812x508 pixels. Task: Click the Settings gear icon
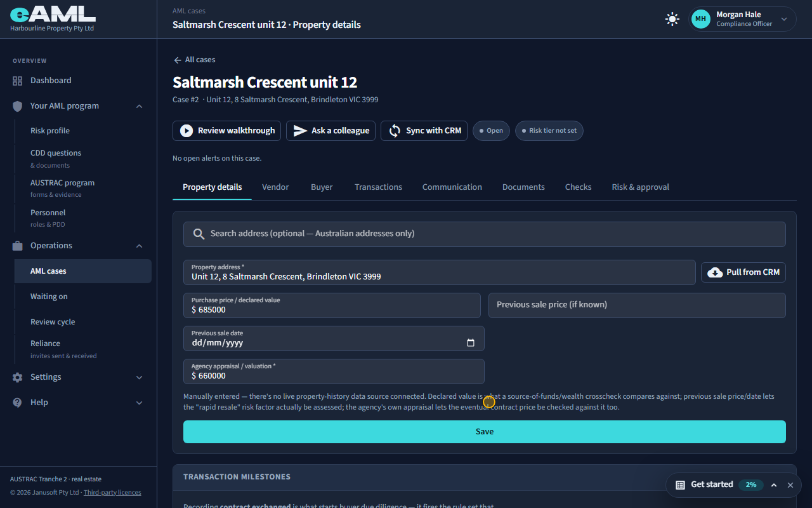[17, 377]
